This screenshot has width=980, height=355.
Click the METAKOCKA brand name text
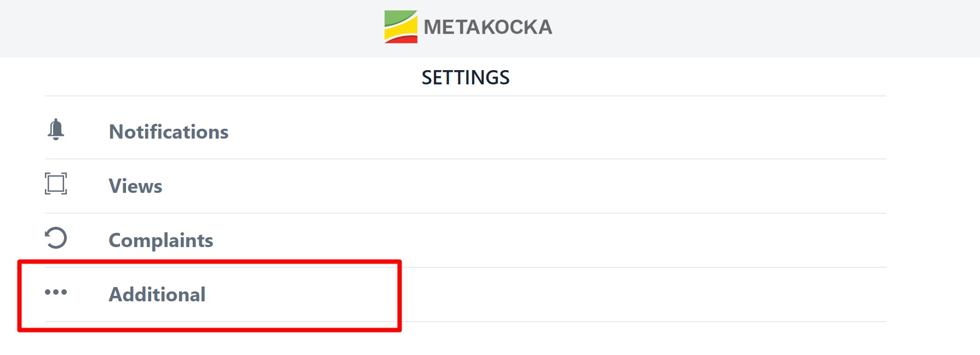(x=488, y=27)
